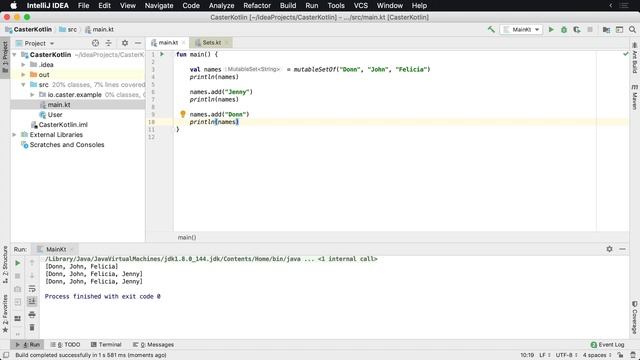Click the yellow lightbulb intention icon
The width and height of the screenshot is (640, 360).
tap(183, 114)
